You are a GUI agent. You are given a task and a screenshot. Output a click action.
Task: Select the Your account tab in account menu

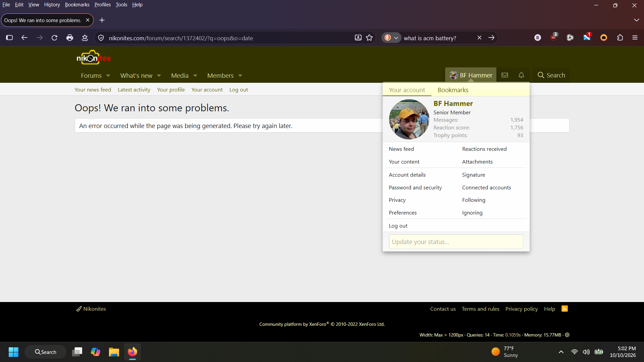click(407, 90)
